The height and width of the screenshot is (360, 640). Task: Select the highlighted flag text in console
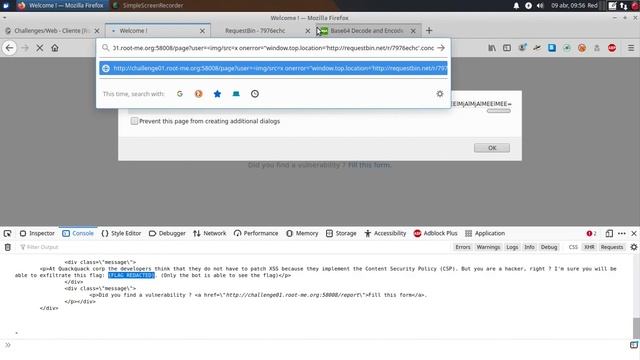coord(131,276)
